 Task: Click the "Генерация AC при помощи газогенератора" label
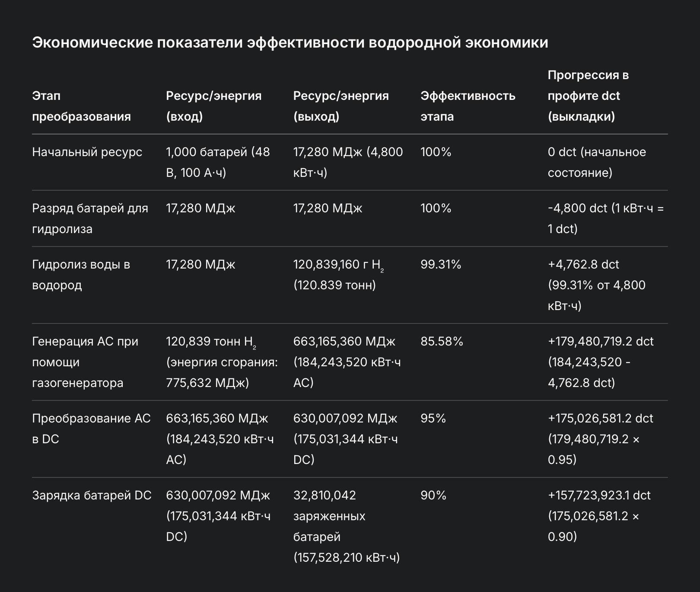[85, 362]
